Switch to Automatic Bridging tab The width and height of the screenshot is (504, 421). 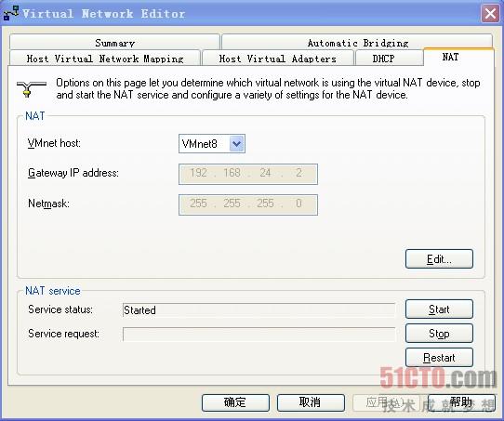[x=357, y=42]
